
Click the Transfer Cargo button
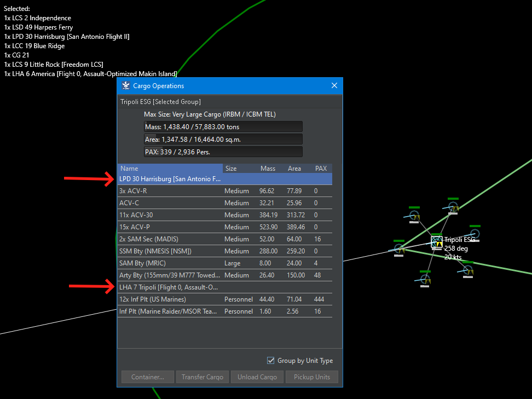[x=202, y=377]
